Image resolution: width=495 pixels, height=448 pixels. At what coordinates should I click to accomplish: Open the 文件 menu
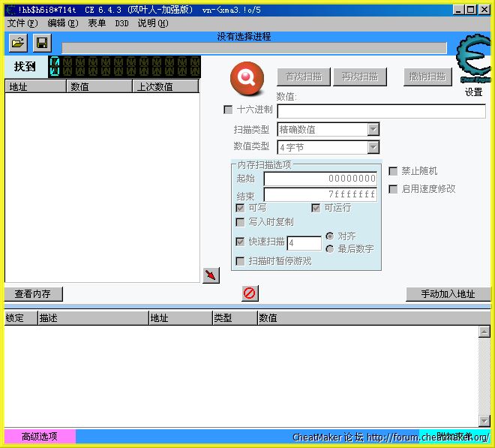(x=22, y=23)
